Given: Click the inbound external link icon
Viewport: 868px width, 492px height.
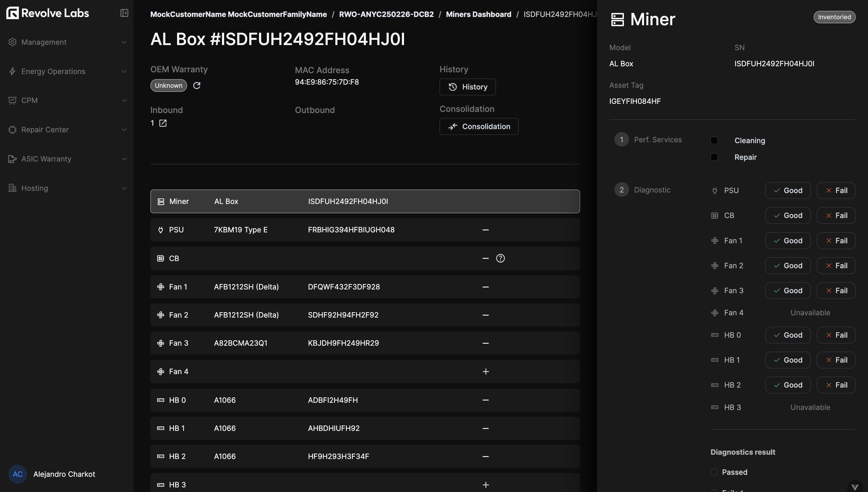Looking at the screenshot, I should coord(163,123).
